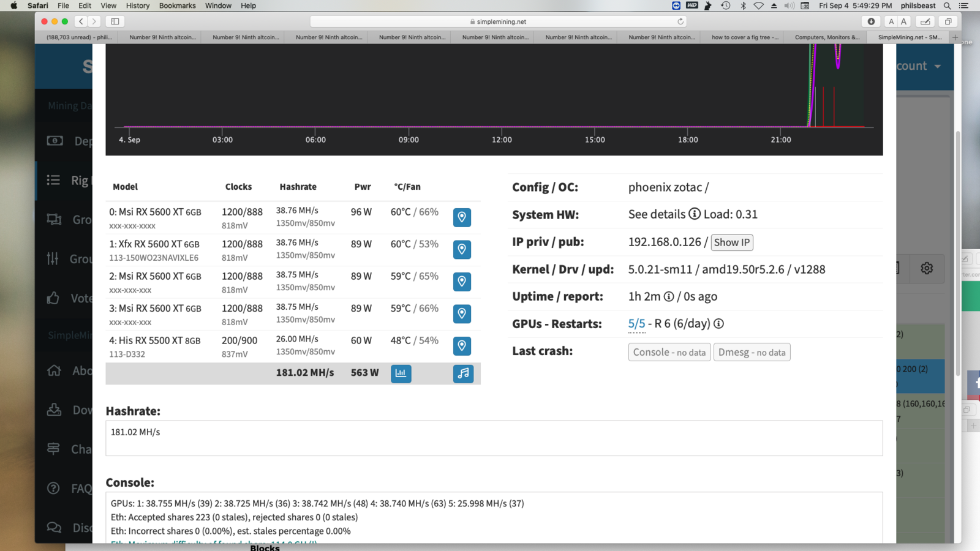Click the simplemining.net address bar

pyautogui.click(x=498, y=21)
